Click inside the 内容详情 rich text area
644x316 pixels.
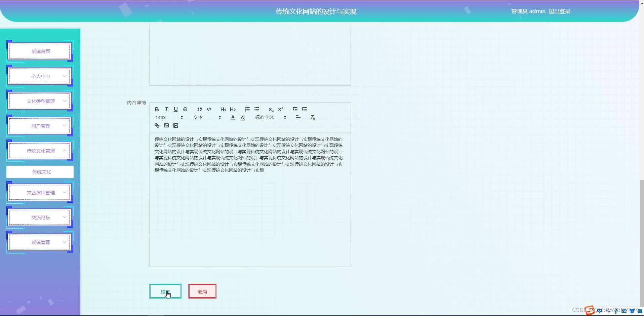tap(250, 199)
